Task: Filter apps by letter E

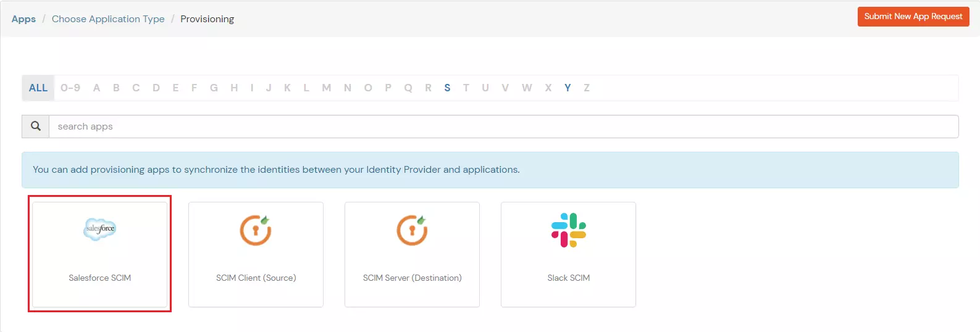Action: pyautogui.click(x=175, y=88)
